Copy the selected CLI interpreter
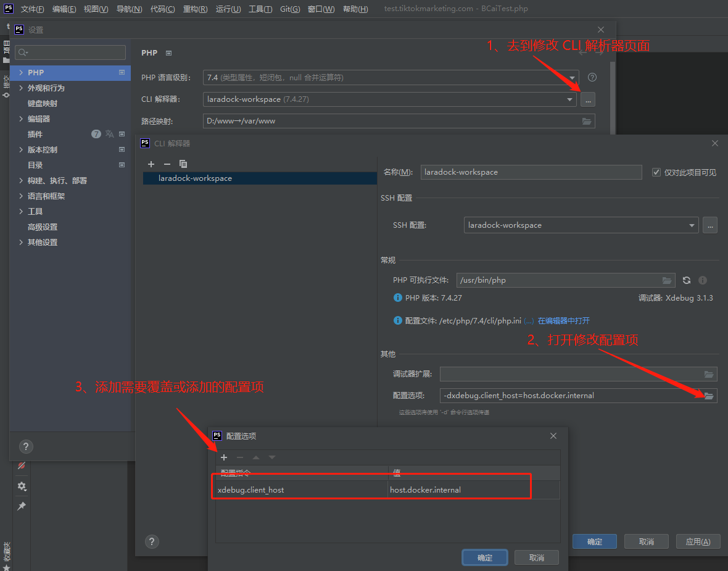Screen dimensions: 728x571 [183, 164]
